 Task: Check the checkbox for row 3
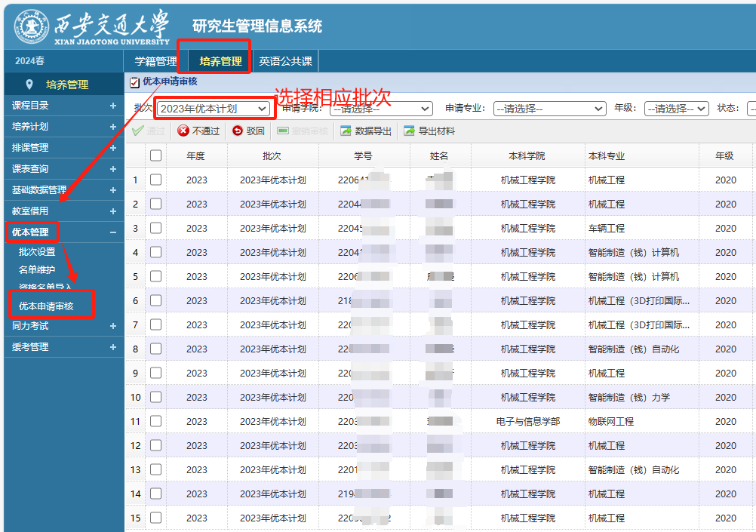(x=155, y=228)
